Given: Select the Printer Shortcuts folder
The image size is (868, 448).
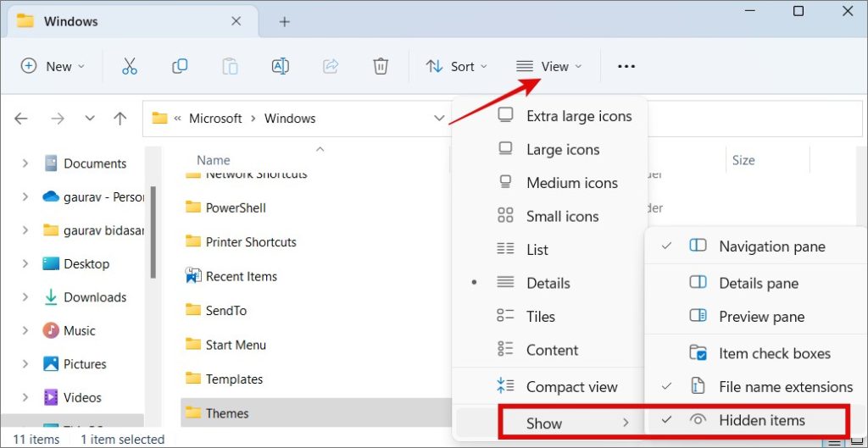Looking at the screenshot, I should click(x=241, y=241).
